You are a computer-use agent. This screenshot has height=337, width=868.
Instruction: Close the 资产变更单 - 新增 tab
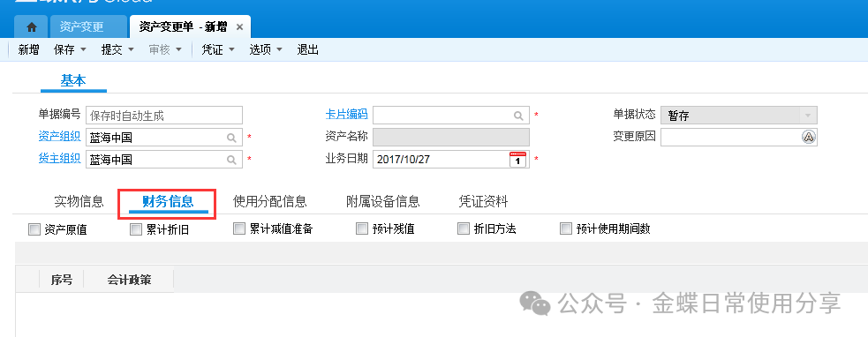(239, 27)
